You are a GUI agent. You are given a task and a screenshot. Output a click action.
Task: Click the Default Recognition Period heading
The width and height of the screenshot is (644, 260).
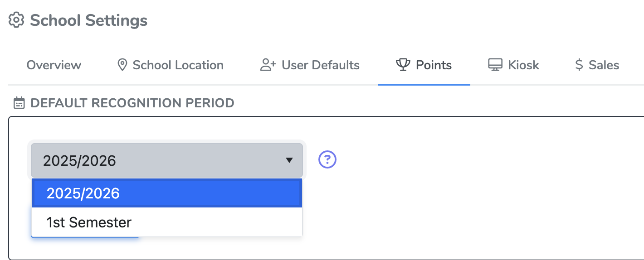(x=132, y=103)
